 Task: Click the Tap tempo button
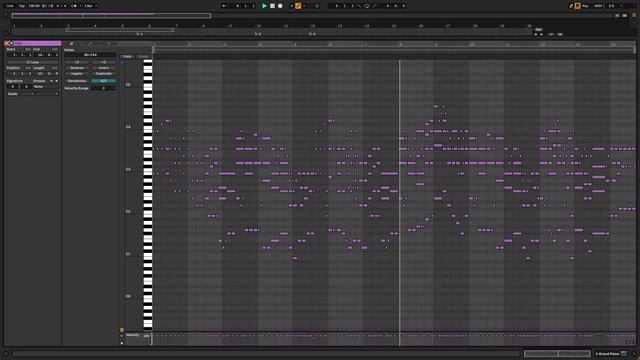[x=22, y=6]
